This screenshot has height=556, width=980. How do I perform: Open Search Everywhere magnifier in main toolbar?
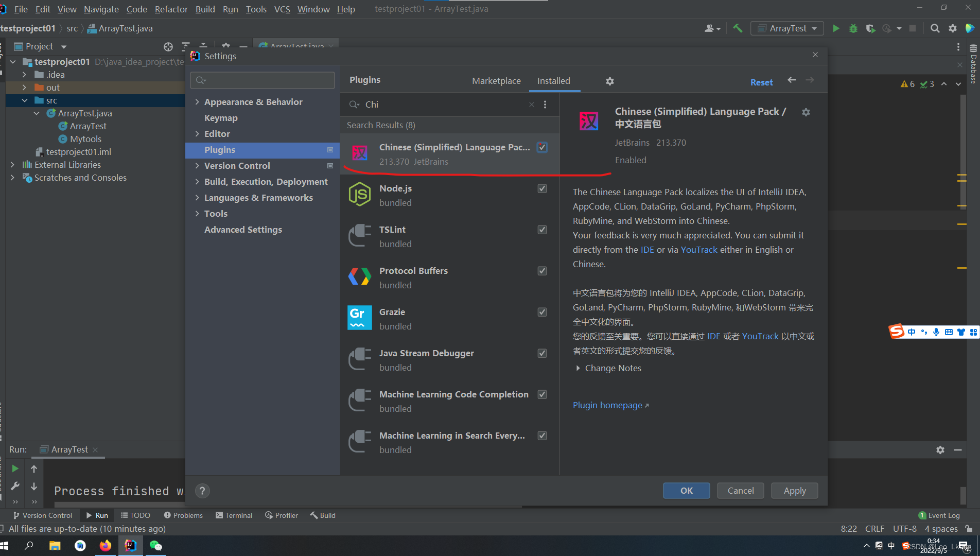click(935, 28)
